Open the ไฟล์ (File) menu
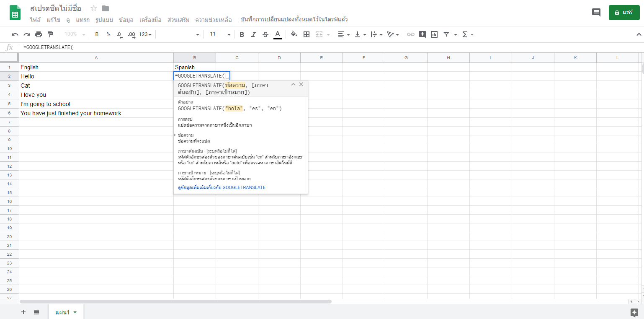Image resolution: width=644 pixels, height=319 pixels. click(x=35, y=20)
